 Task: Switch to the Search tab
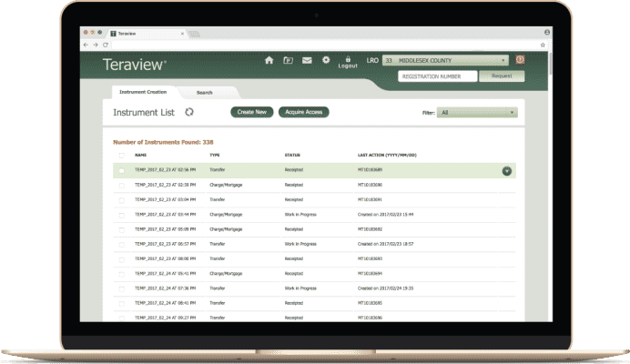click(205, 92)
